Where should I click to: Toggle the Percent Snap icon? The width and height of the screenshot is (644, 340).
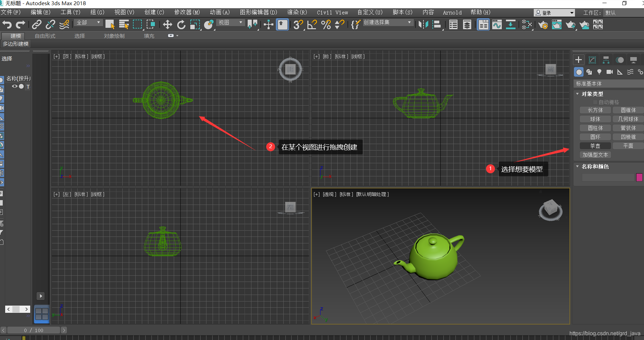click(326, 25)
